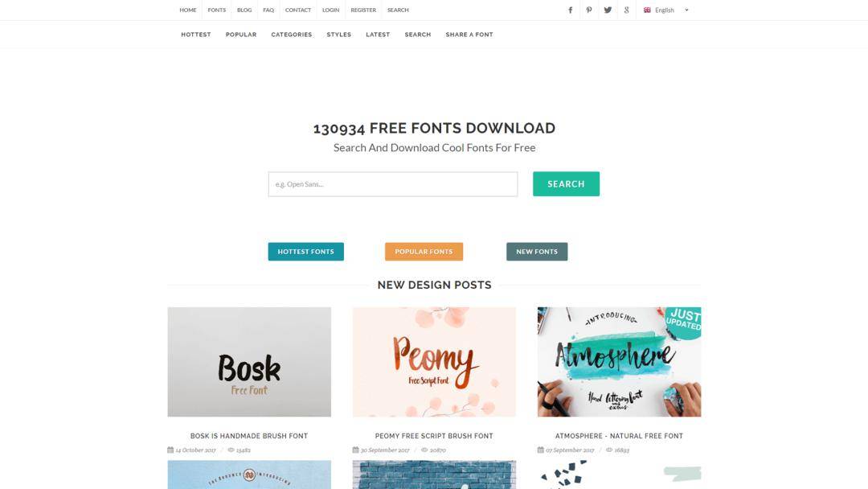The image size is (868, 489).
Task: Click the UK flag language icon
Action: pyautogui.click(x=647, y=10)
